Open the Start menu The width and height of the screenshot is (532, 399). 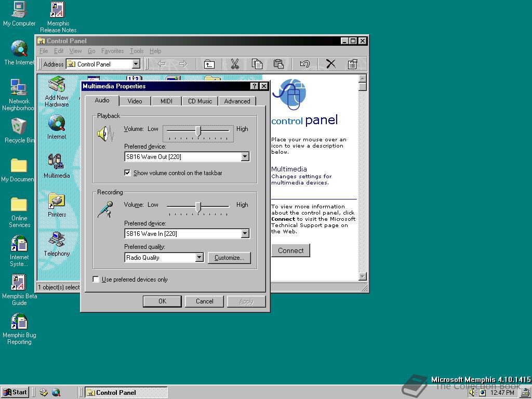pyautogui.click(x=15, y=393)
